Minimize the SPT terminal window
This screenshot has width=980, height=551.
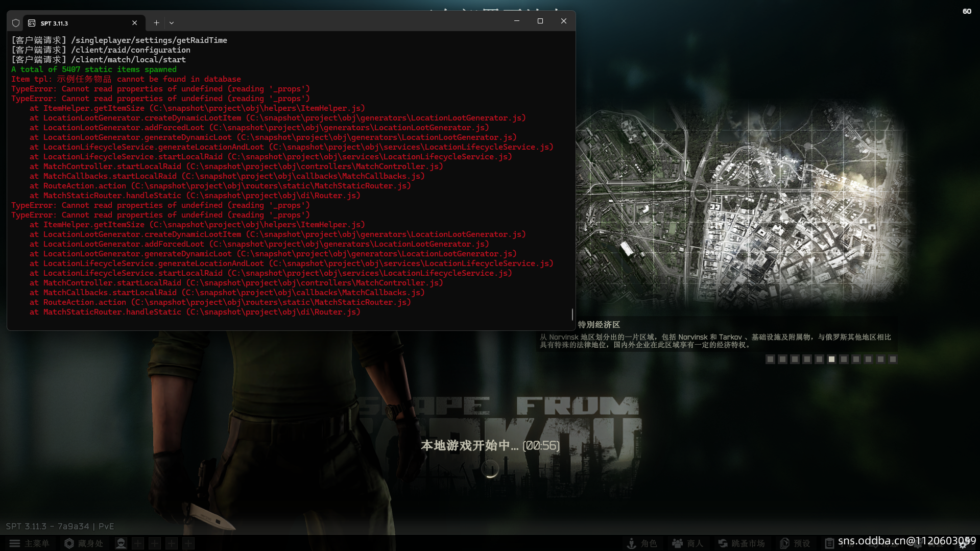pyautogui.click(x=516, y=21)
